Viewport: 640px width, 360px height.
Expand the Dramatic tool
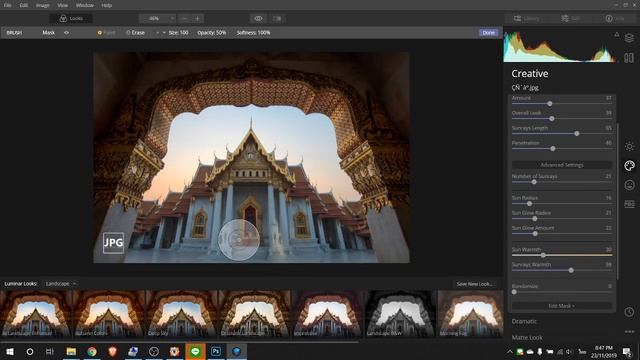pyautogui.click(x=524, y=322)
